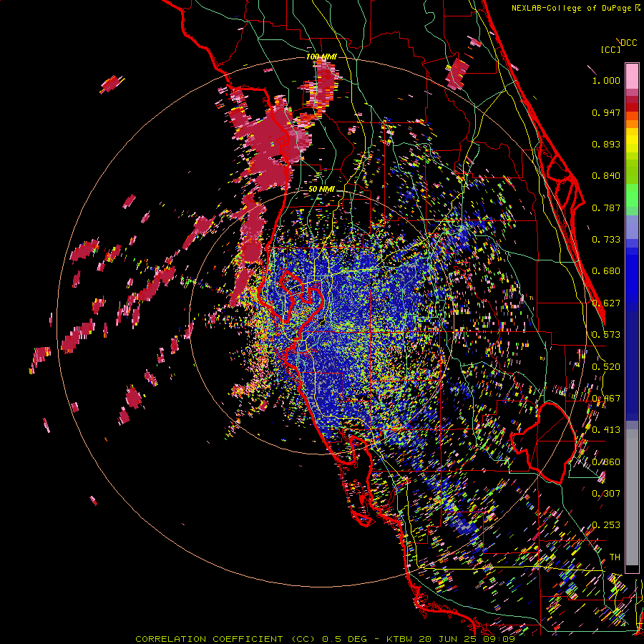Click the pink top segment of the color bar
Viewport: 644px width, 644px height.
(632, 76)
